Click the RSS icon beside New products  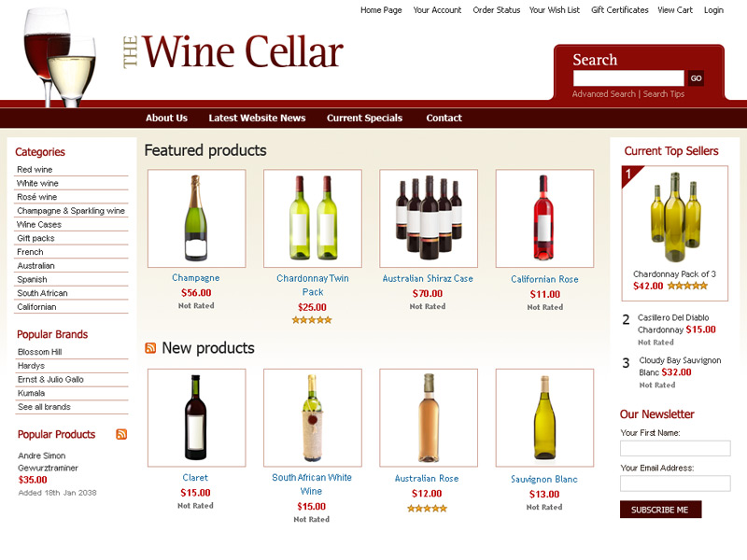click(x=150, y=348)
